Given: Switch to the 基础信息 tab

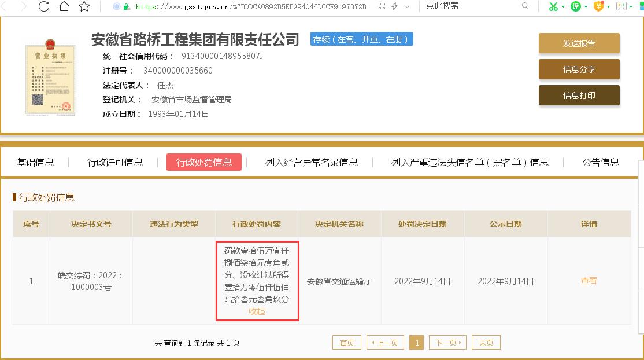Looking at the screenshot, I should pyautogui.click(x=35, y=163).
